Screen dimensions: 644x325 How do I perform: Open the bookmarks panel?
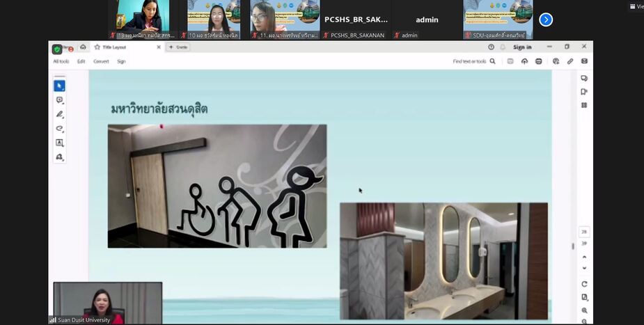[x=584, y=92]
